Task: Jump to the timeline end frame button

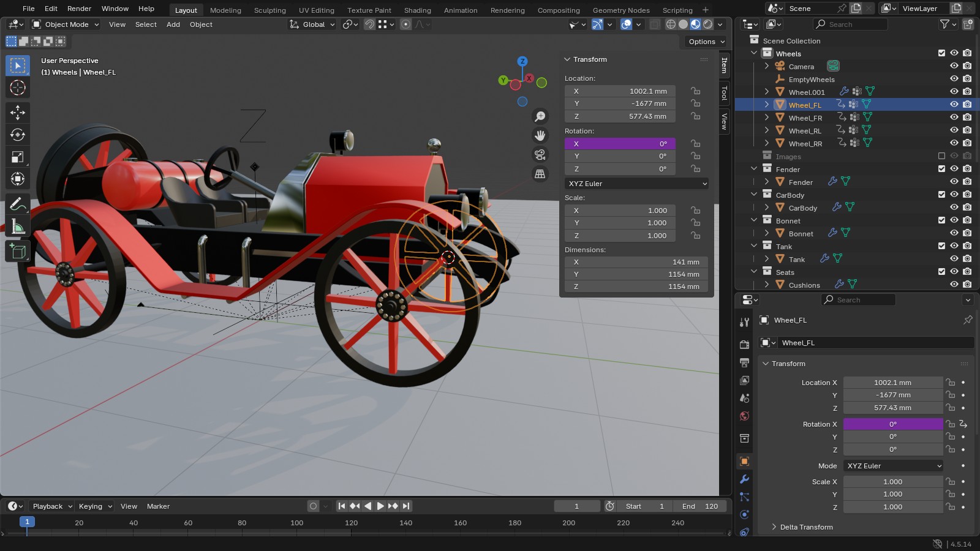Action: 406,506
